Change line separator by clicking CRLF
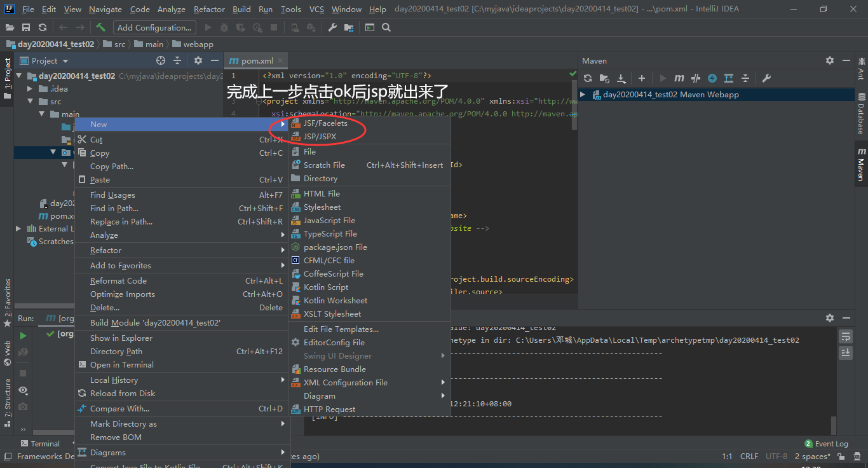The image size is (868, 468). pos(749,456)
